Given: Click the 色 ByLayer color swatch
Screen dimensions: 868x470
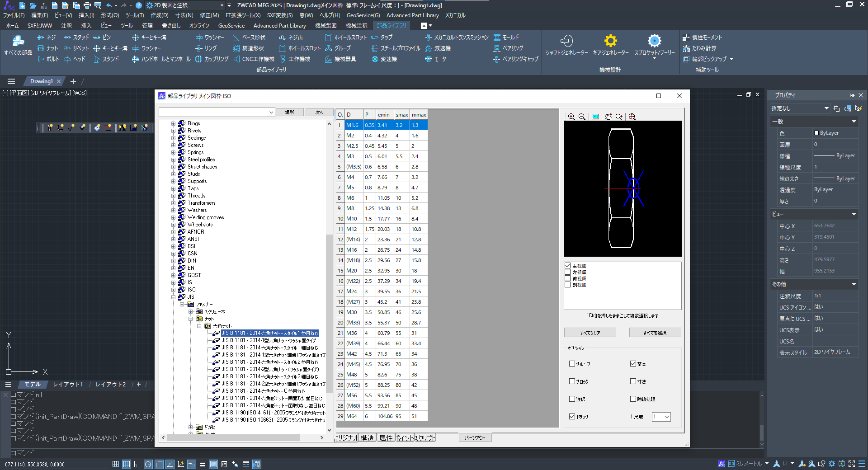Looking at the screenshot, I should tap(816, 133).
